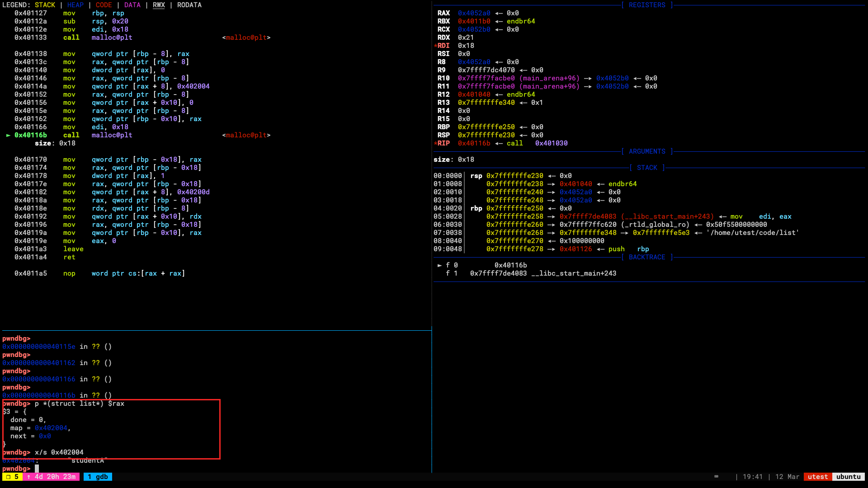868x488 pixels.
Task: Click the small keyboard indicator icon in status bar
Action: (x=716, y=476)
